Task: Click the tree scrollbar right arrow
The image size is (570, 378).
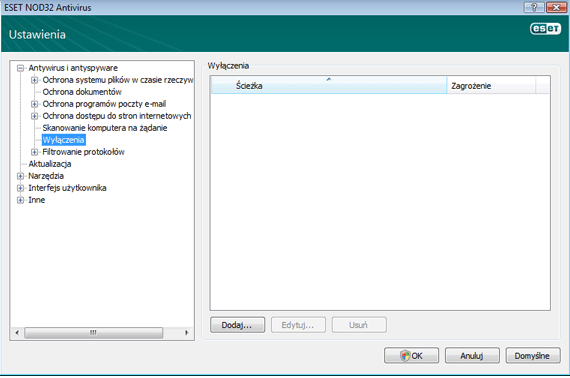Action: [186, 333]
